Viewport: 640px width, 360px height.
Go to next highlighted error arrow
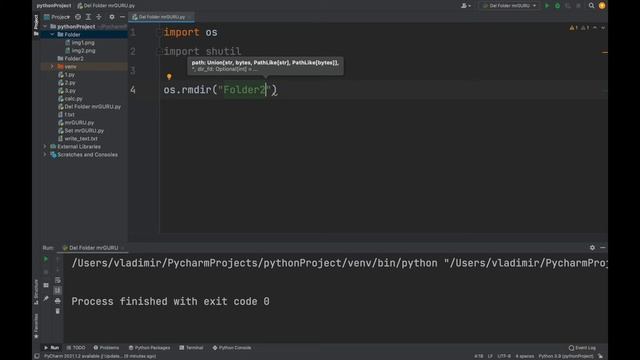[x=603, y=28]
